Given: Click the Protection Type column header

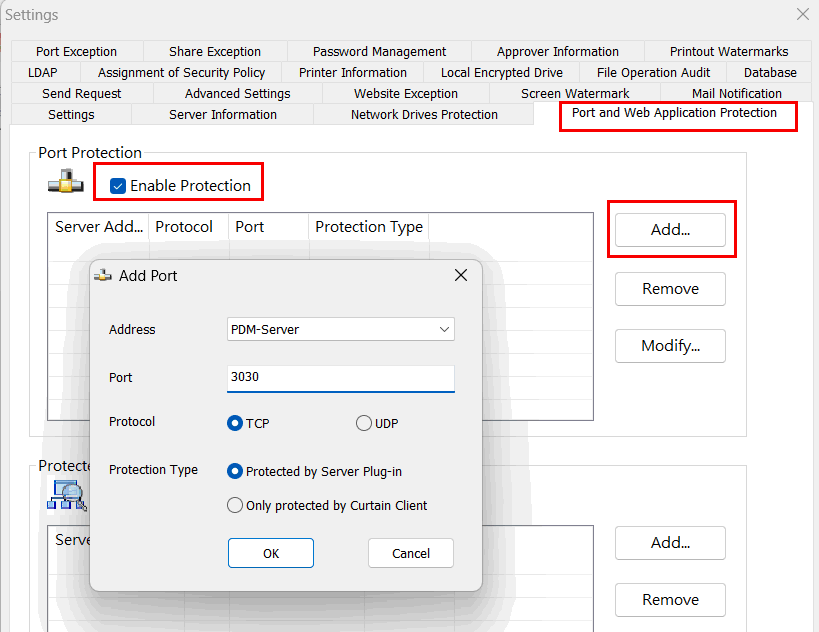Looking at the screenshot, I should point(368,227).
